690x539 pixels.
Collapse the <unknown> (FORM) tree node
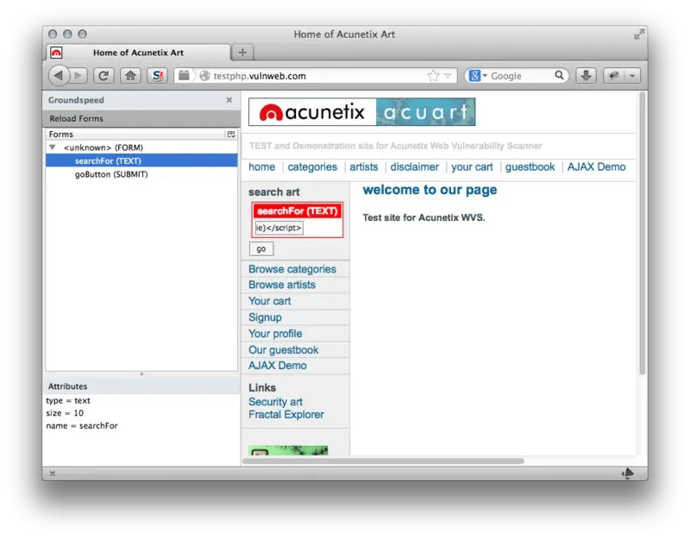pyautogui.click(x=53, y=147)
